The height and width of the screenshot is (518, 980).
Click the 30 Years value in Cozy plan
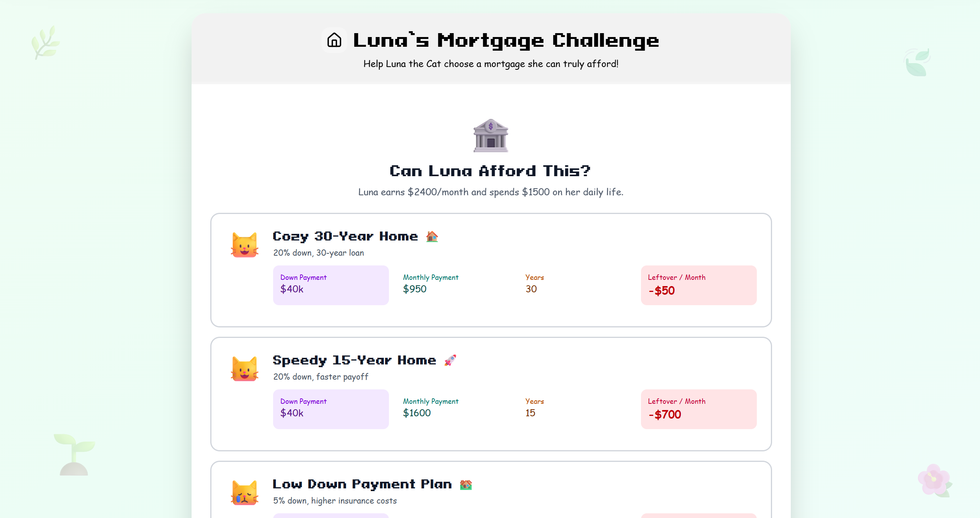pyautogui.click(x=531, y=289)
